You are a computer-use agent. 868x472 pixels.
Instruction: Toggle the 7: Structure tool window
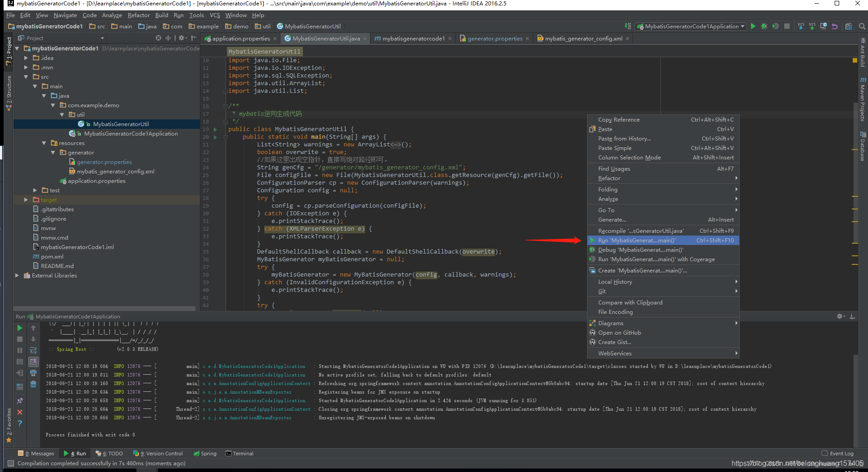click(x=9, y=93)
